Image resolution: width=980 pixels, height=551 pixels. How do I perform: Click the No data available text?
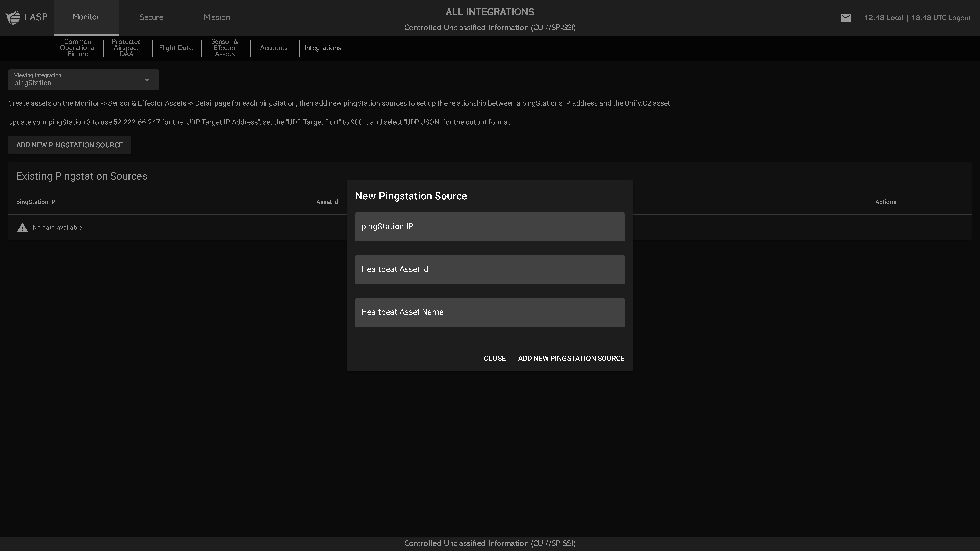(57, 227)
